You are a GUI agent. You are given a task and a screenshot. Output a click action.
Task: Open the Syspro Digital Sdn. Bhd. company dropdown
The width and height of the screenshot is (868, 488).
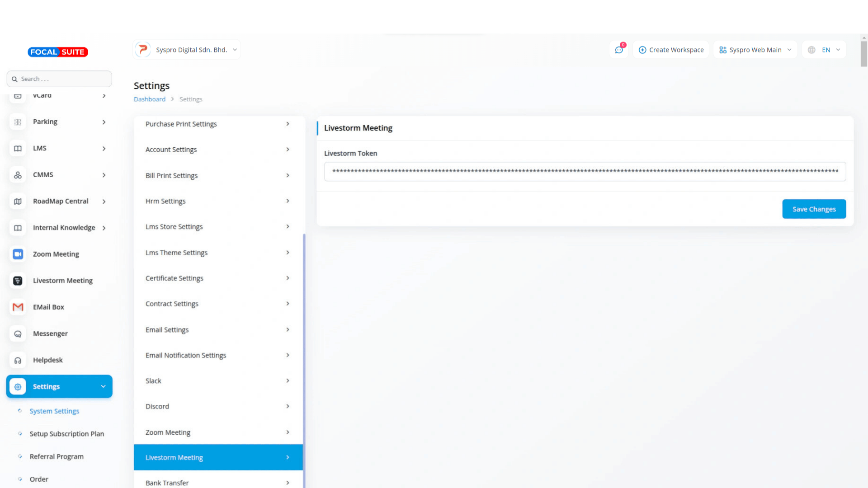(187, 50)
